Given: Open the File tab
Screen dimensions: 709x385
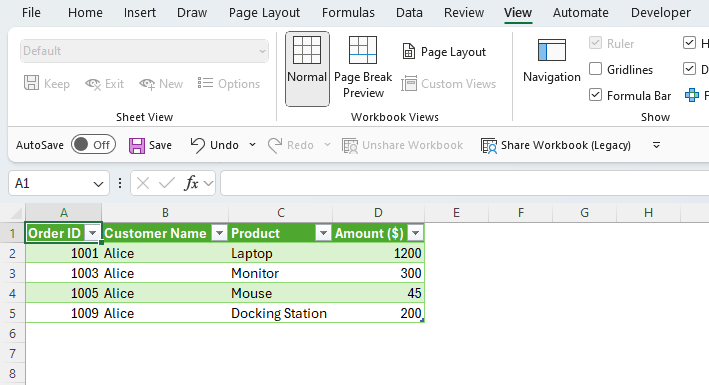Looking at the screenshot, I should point(31,13).
